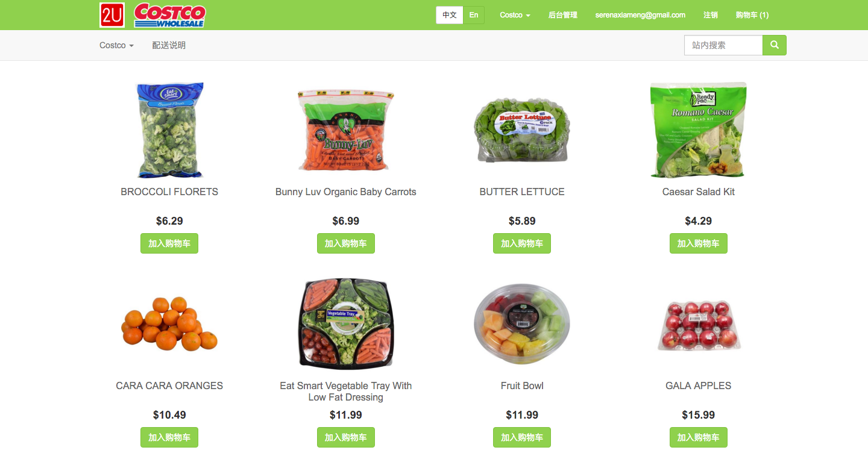
Task: Open the 购物车 (1) cart
Action: tap(752, 15)
